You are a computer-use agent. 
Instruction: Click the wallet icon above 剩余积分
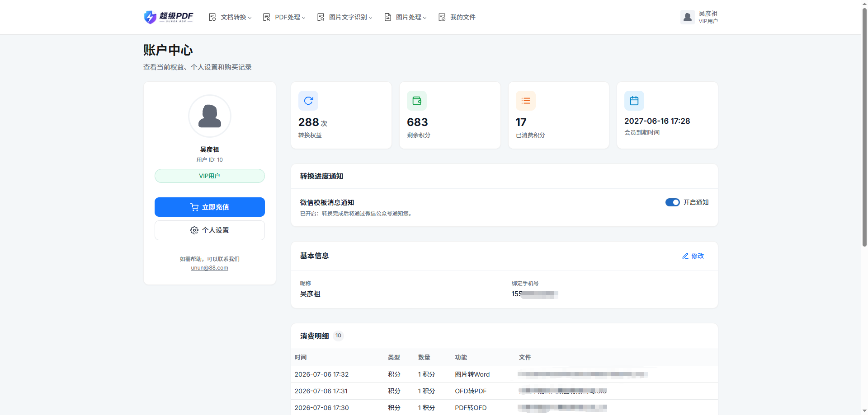click(417, 101)
